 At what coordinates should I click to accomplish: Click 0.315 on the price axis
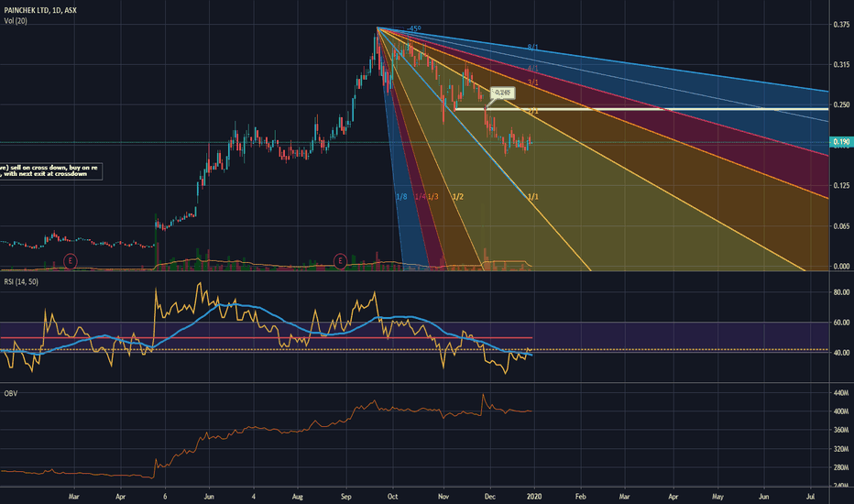[x=841, y=65]
